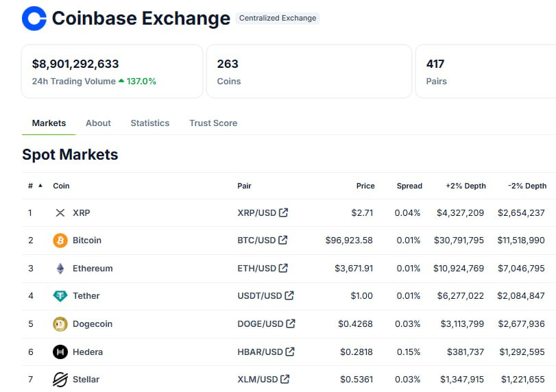Select the Markets tab

[x=49, y=123]
